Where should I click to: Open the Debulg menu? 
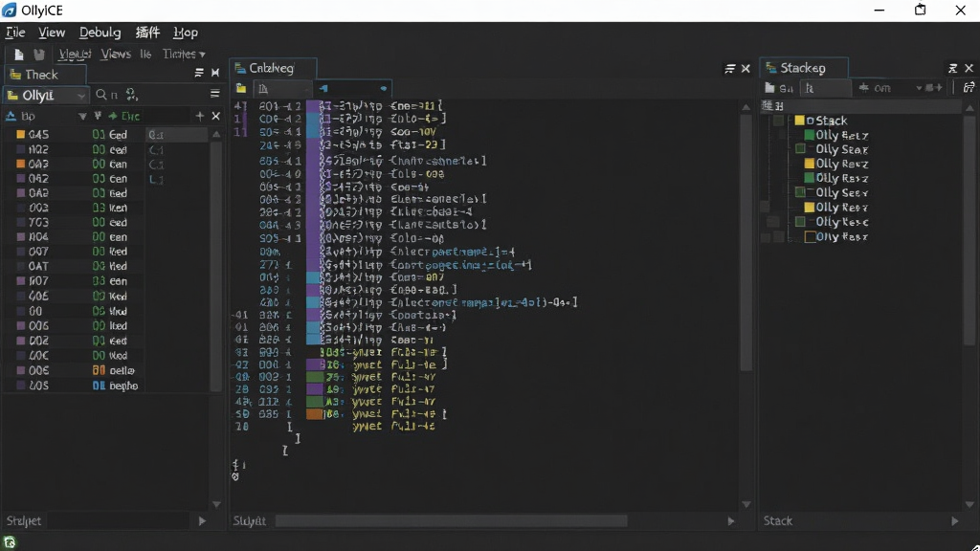100,33
